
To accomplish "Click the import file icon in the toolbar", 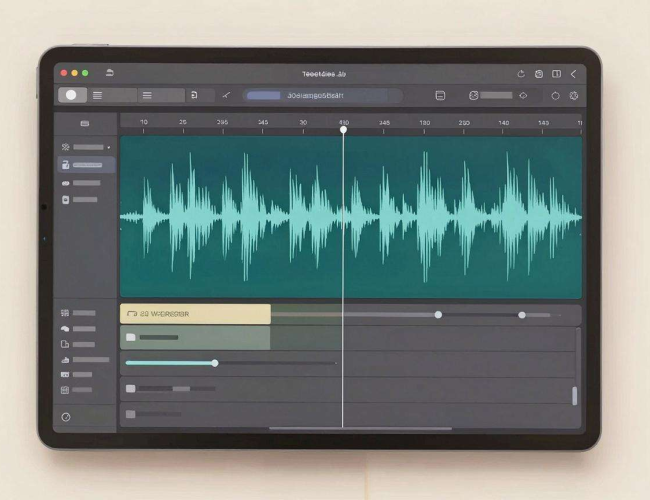I will (x=194, y=95).
